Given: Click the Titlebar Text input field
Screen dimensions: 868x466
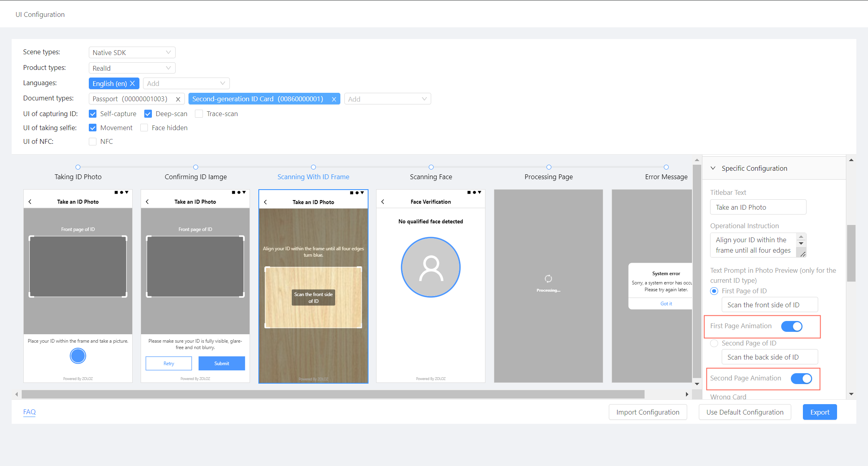Looking at the screenshot, I should pos(758,207).
